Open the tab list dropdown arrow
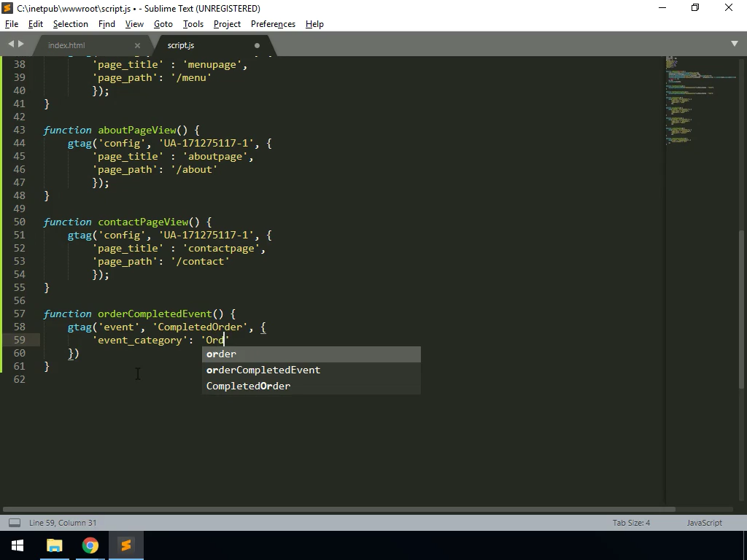The width and height of the screenshot is (747, 560). click(x=734, y=44)
